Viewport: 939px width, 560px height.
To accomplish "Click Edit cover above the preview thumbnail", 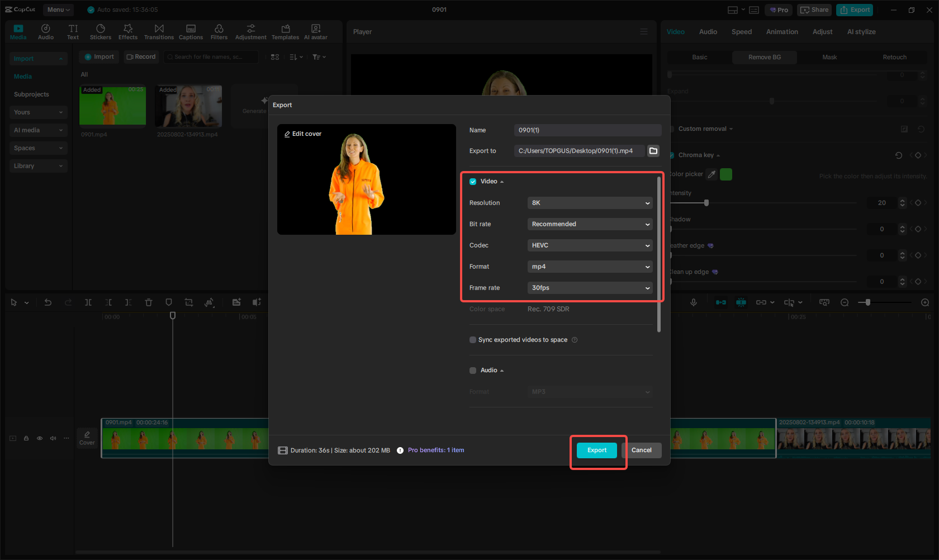I will [x=303, y=134].
